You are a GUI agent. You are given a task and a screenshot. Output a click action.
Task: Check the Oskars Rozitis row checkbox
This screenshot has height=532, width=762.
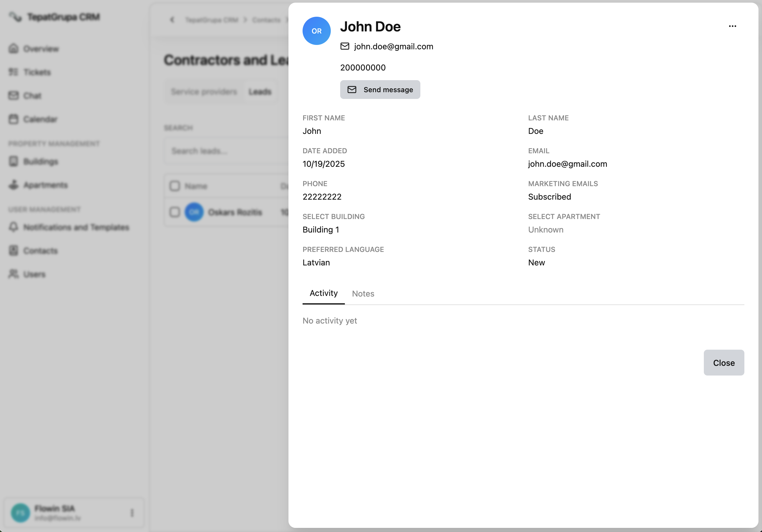pyautogui.click(x=175, y=212)
